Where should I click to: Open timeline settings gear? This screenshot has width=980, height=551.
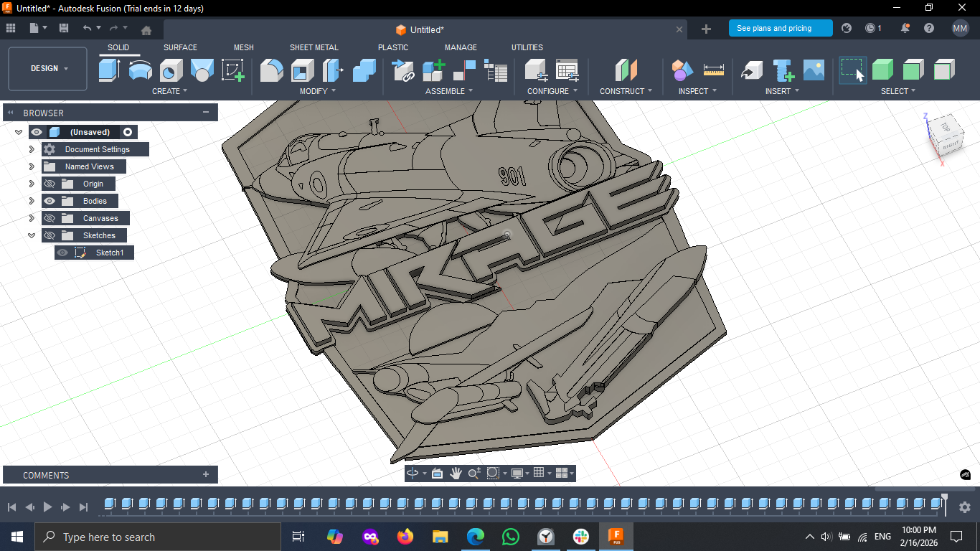pyautogui.click(x=965, y=507)
